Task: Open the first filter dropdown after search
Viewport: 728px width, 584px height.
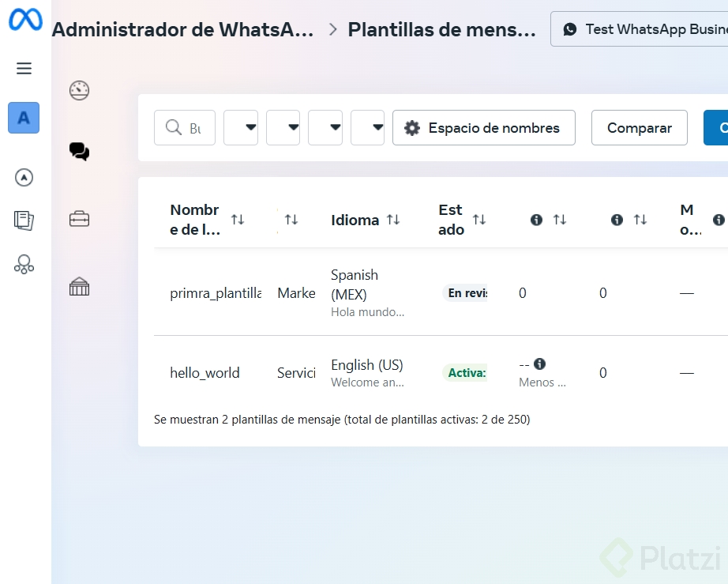Action: [x=241, y=128]
